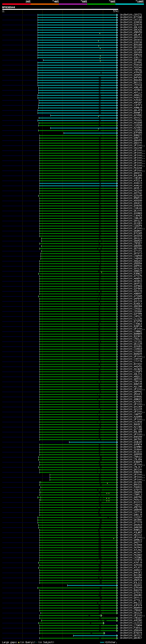Select hit UniRef100_C1IS33

click(x=131, y=623)
